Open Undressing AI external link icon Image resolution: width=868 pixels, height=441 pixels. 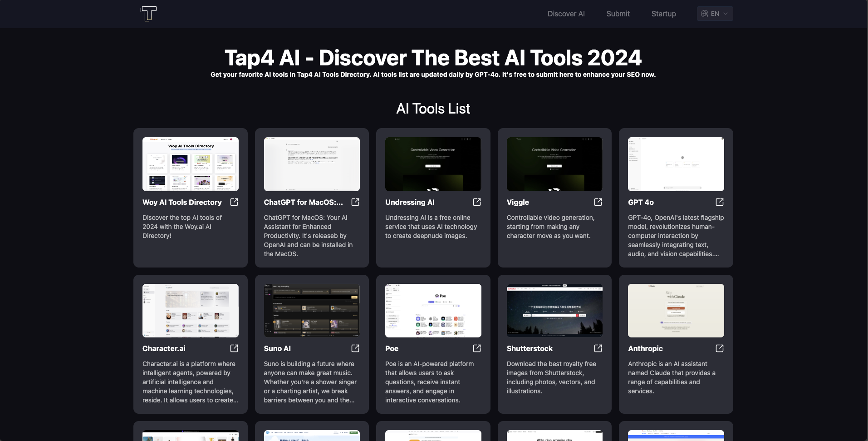(477, 202)
